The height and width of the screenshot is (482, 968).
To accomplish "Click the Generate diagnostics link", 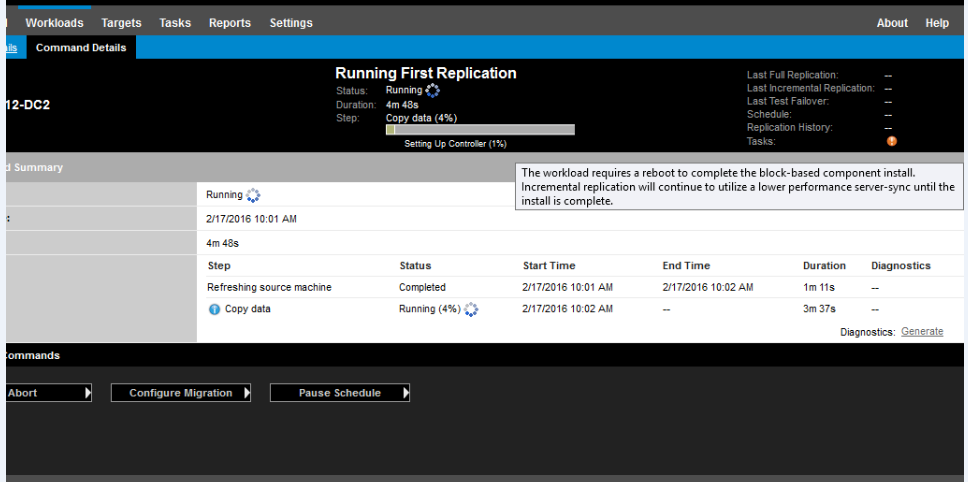I will tap(921, 332).
